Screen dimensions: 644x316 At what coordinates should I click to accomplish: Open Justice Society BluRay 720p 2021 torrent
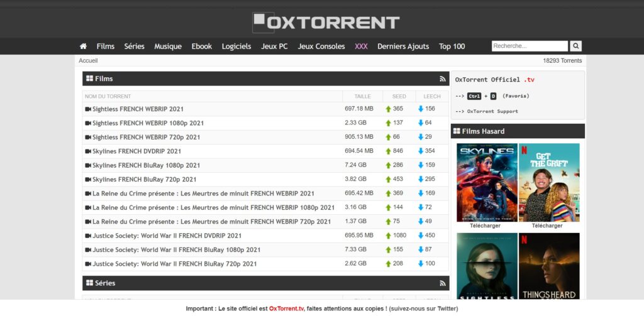coord(175,264)
